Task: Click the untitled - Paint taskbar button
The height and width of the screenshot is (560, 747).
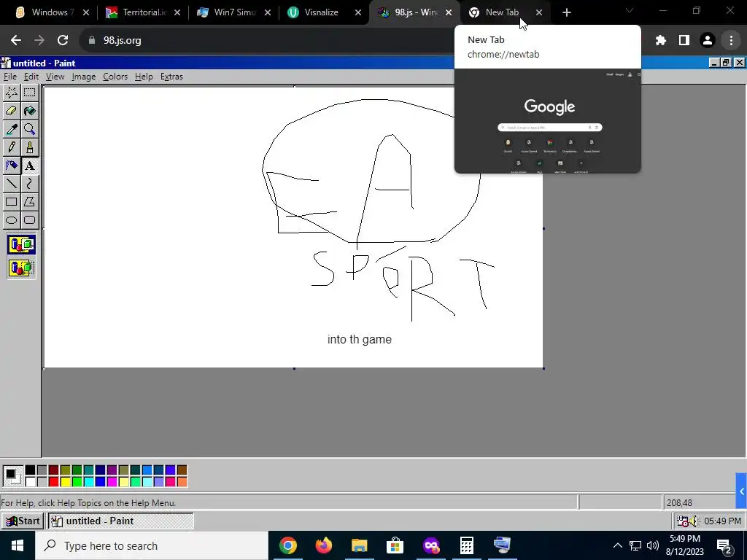Action: coord(120,521)
